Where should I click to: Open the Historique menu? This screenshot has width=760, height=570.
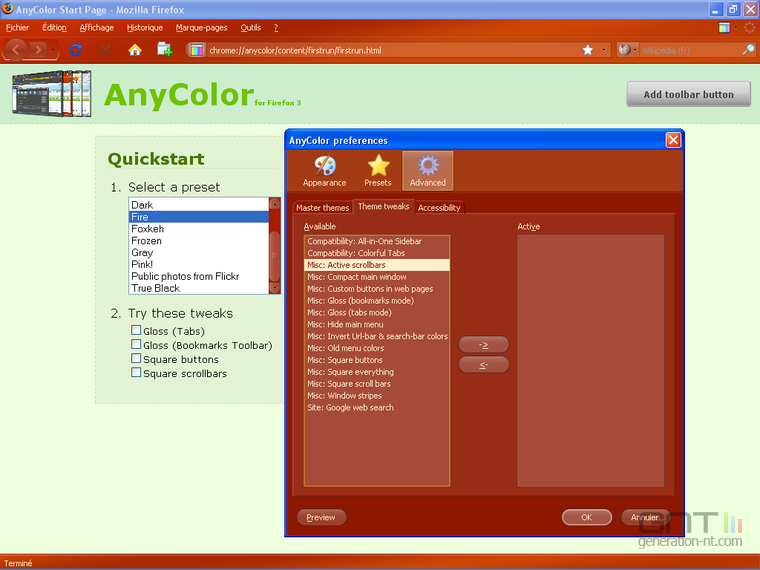(144, 28)
